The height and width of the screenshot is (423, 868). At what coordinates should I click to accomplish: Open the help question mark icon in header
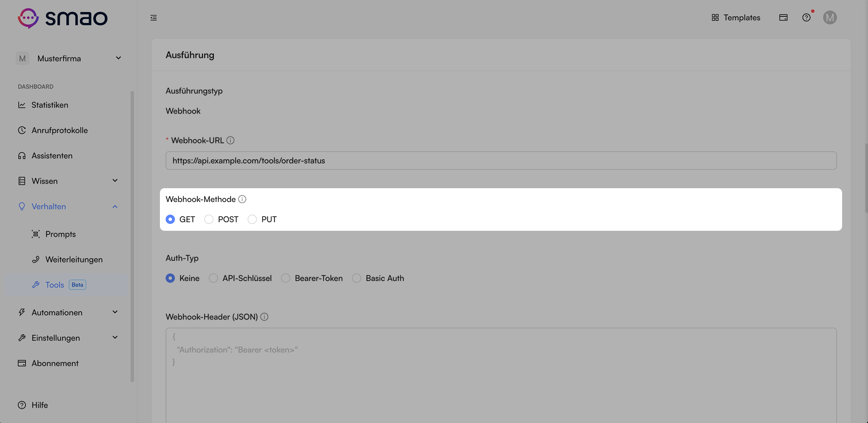(x=806, y=18)
